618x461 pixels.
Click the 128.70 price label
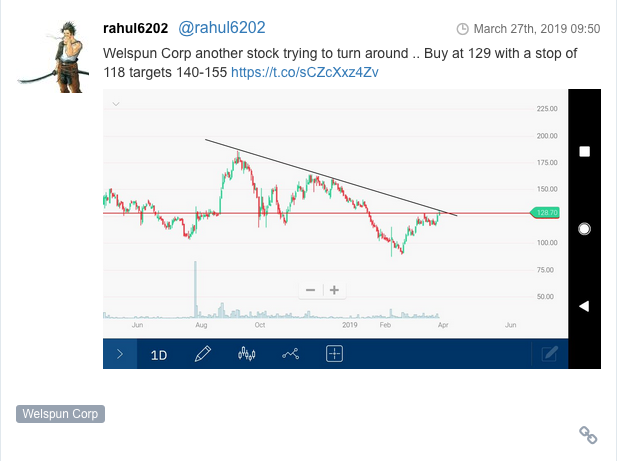pos(545,213)
